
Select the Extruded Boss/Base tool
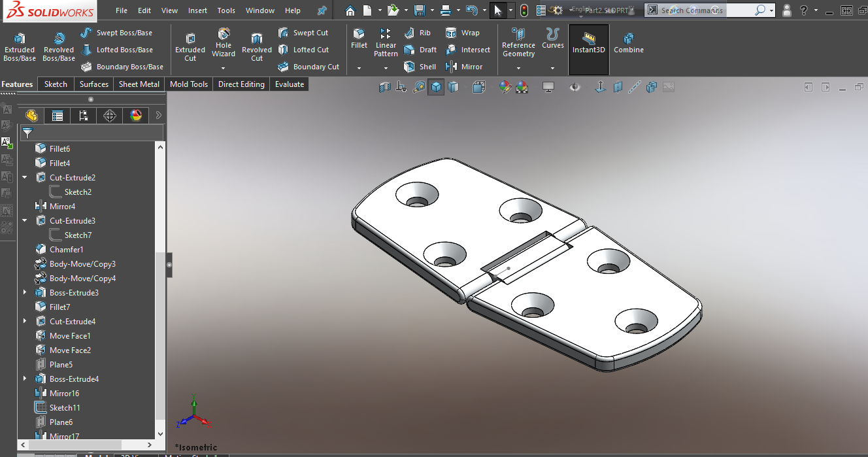coord(20,46)
